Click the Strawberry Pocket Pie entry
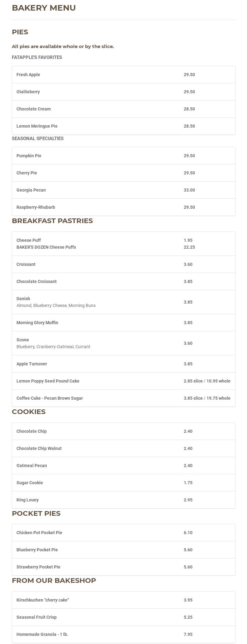This screenshot has height=644, width=247. [x=38, y=567]
